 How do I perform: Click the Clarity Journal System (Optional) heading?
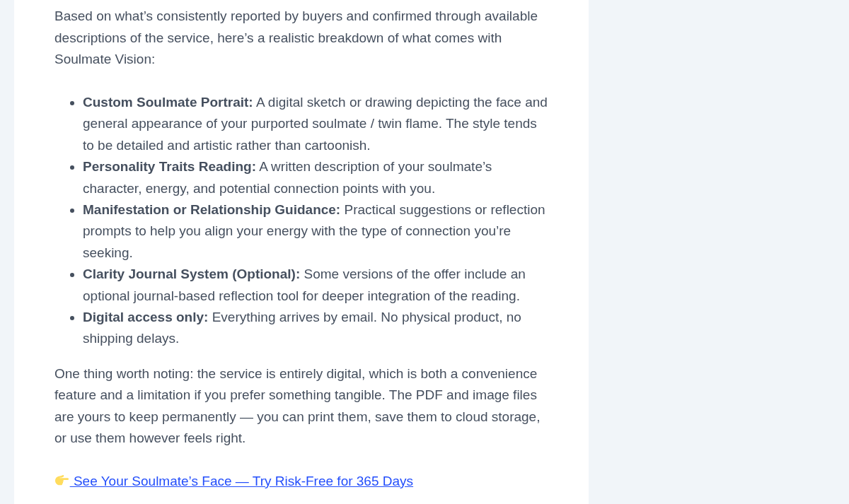pyautogui.click(x=191, y=274)
